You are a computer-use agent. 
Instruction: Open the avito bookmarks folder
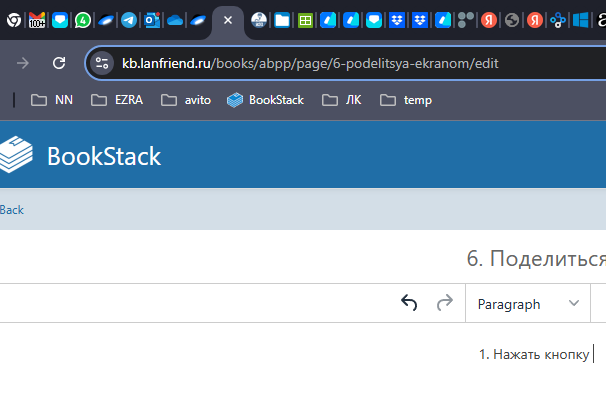coord(186,100)
